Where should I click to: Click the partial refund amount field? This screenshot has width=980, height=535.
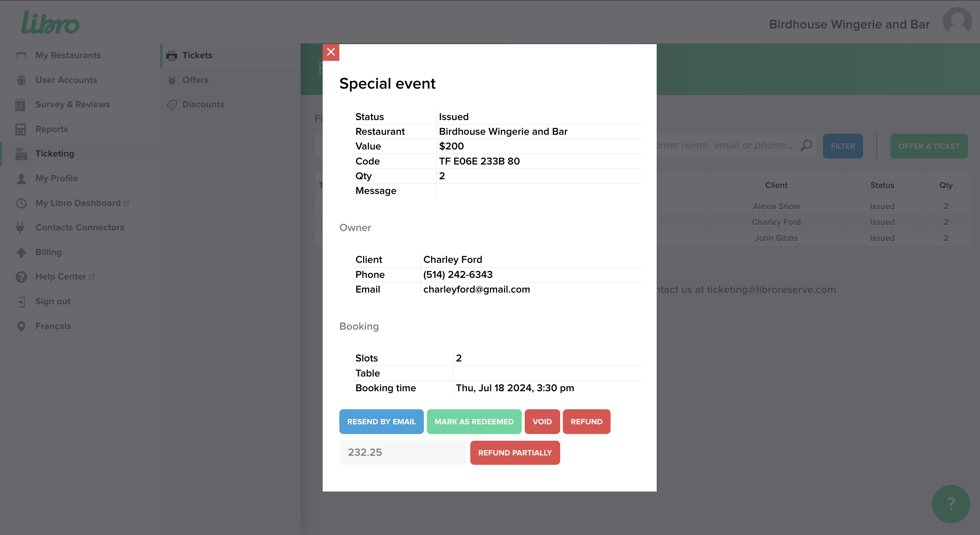click(402, 452)
